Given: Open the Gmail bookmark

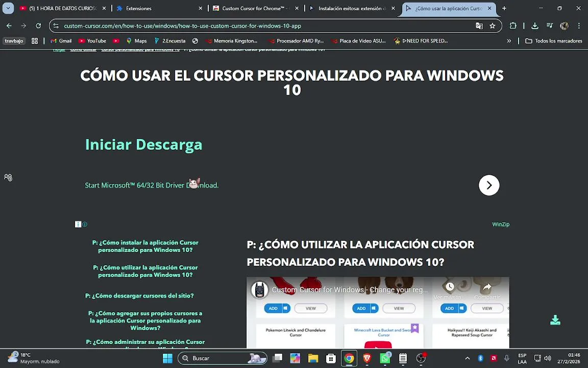Looking at the screenshot, I should 61,40.
